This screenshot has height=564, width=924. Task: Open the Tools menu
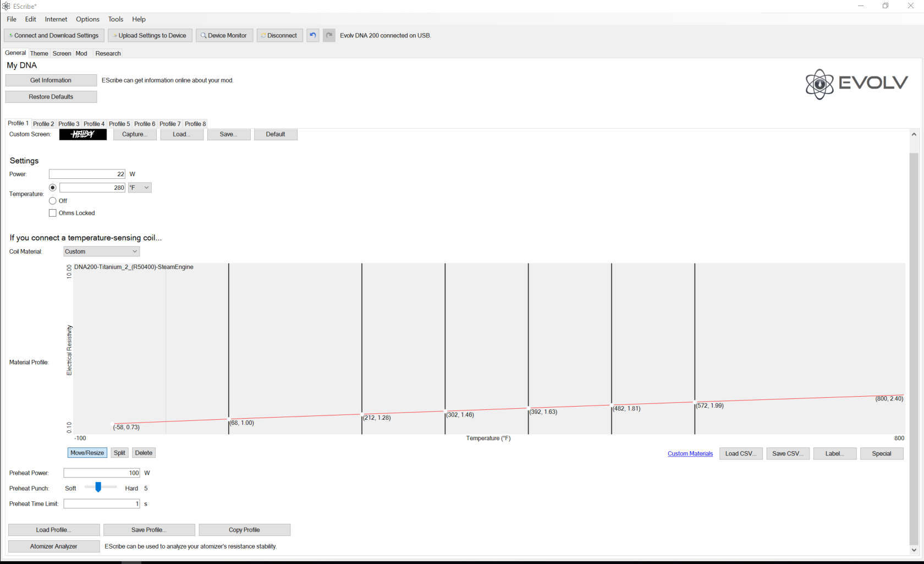[x=116, y=19]
